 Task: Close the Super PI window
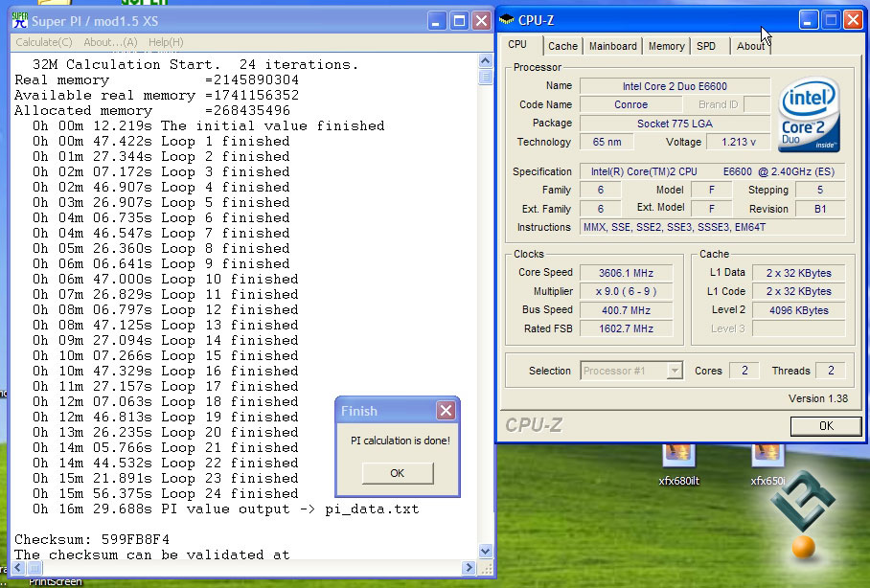[x=481, y=21]
